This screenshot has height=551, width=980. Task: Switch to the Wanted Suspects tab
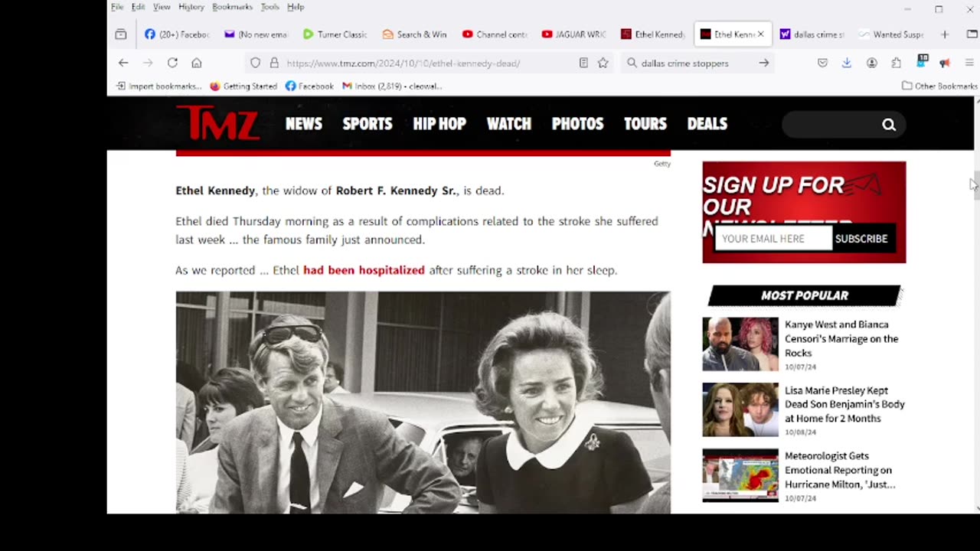click(x=891, y=34)
